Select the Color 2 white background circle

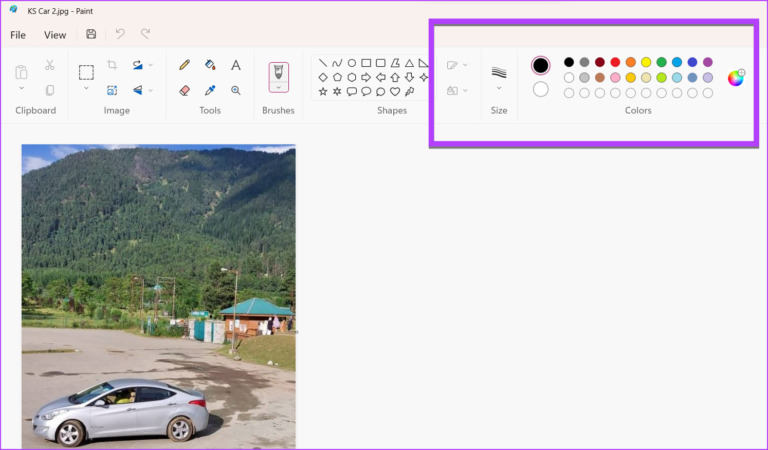tap(541, 90)
